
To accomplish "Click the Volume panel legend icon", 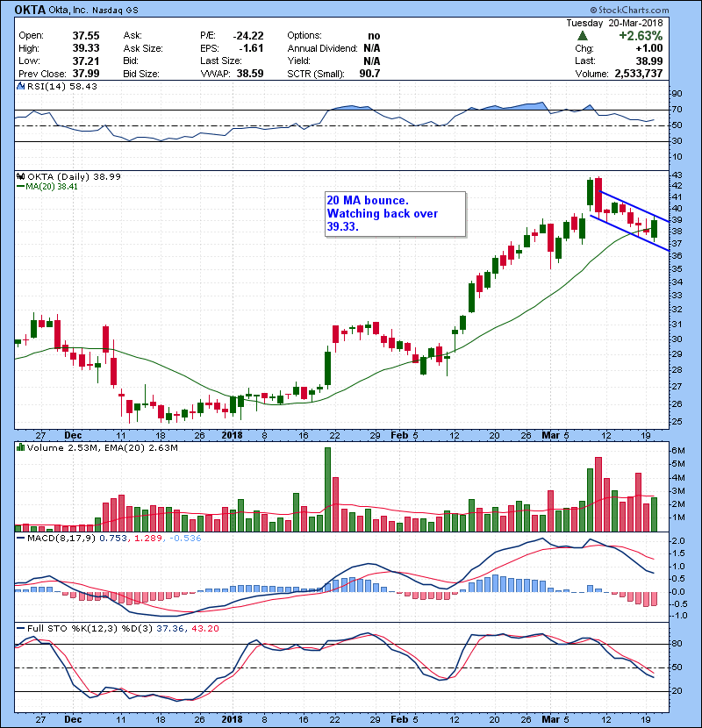I will [x=20, y=448].
